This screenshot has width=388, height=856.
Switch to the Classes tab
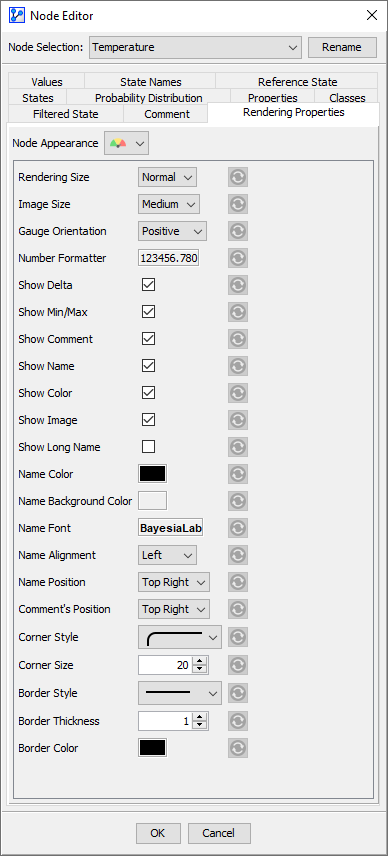(347, 98)
